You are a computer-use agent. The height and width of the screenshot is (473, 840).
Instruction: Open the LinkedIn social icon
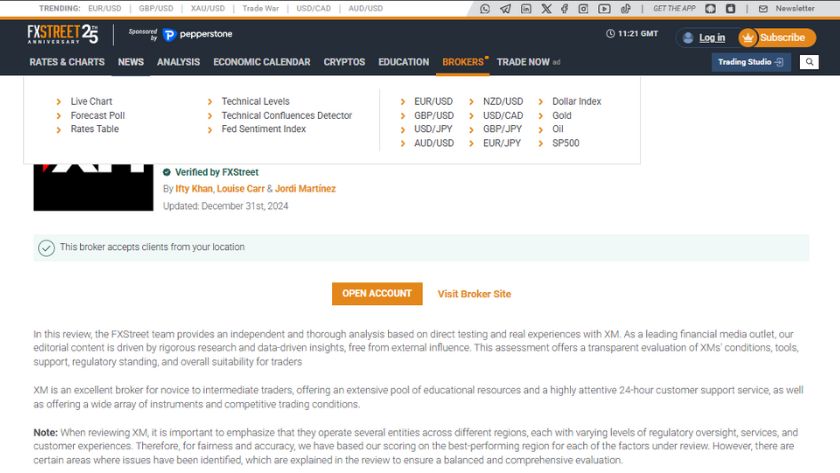pos(526,9)
